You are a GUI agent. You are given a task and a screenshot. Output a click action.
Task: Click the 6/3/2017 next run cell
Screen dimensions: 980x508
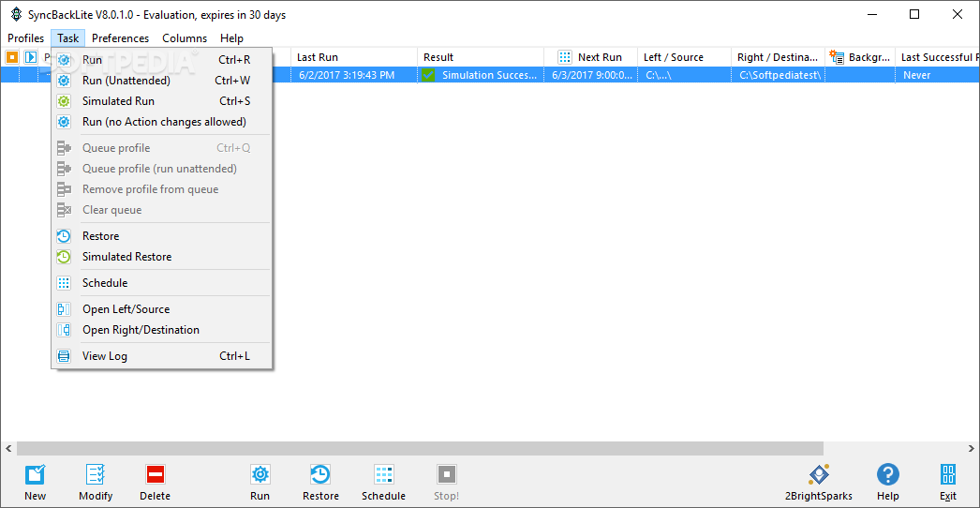pos(590,75)
